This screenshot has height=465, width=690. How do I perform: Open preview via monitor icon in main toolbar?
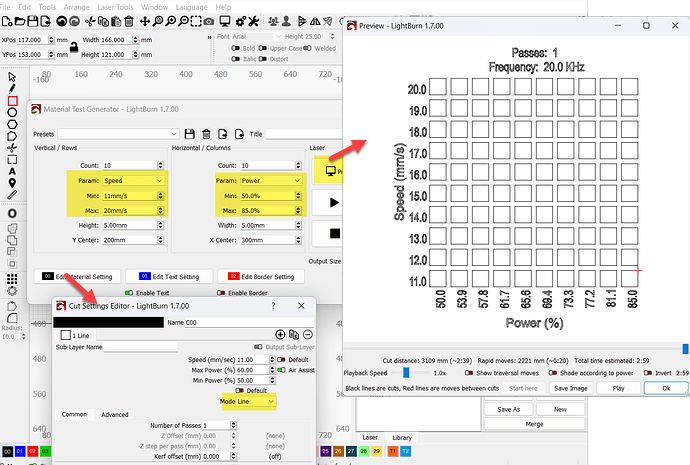[225, 21]
